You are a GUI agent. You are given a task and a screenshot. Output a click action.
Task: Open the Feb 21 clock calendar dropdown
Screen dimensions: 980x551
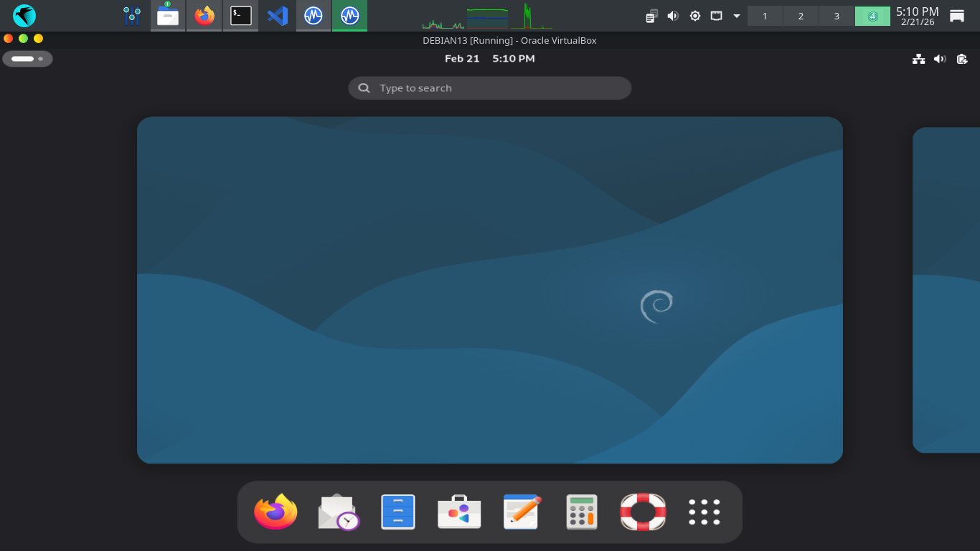pos(489,59)
